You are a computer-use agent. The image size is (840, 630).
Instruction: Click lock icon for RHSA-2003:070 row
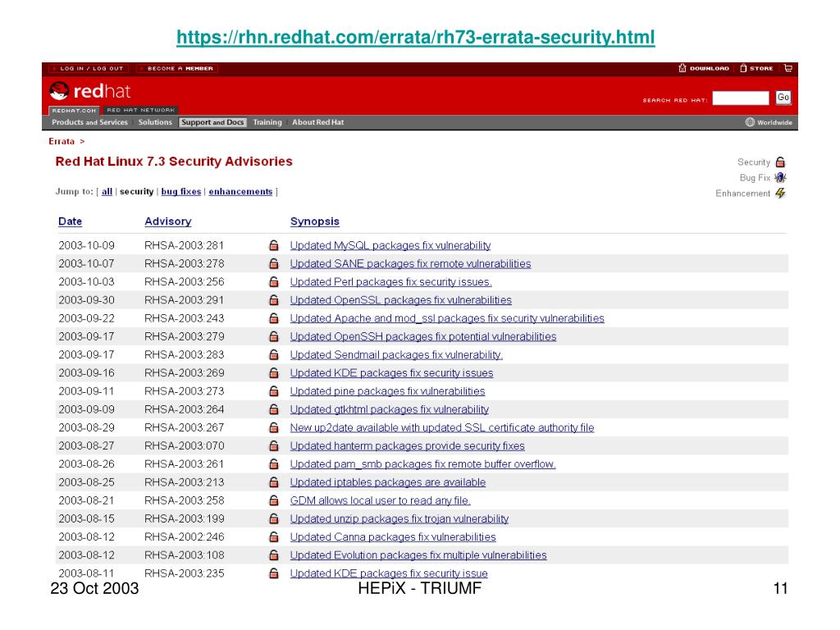coord(274,445)
